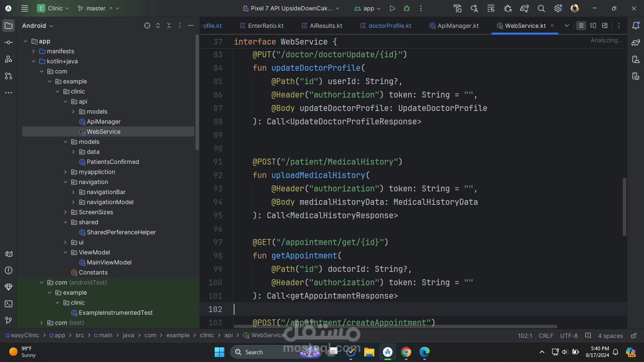Click the CRLF line separator indicator

pyautogui.click(x=546, y=336)
